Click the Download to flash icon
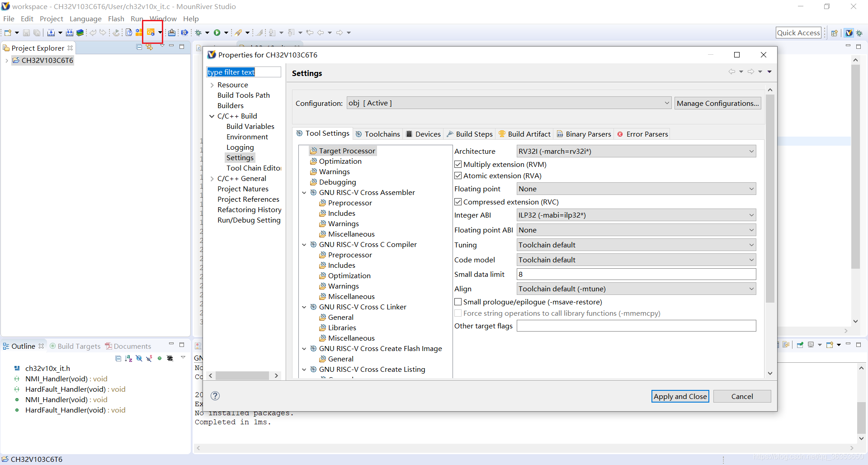 172,33
